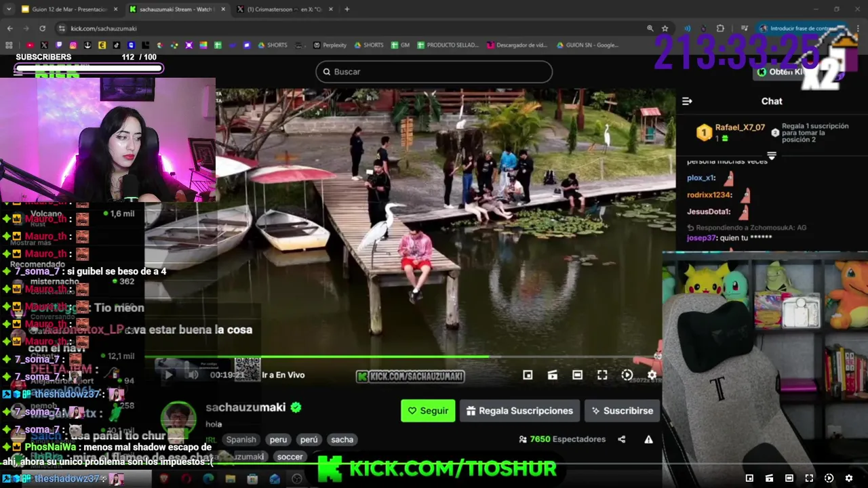
Task: Bookmark this page with star icon
Action: pyautogui.click(x=665, y=28)
